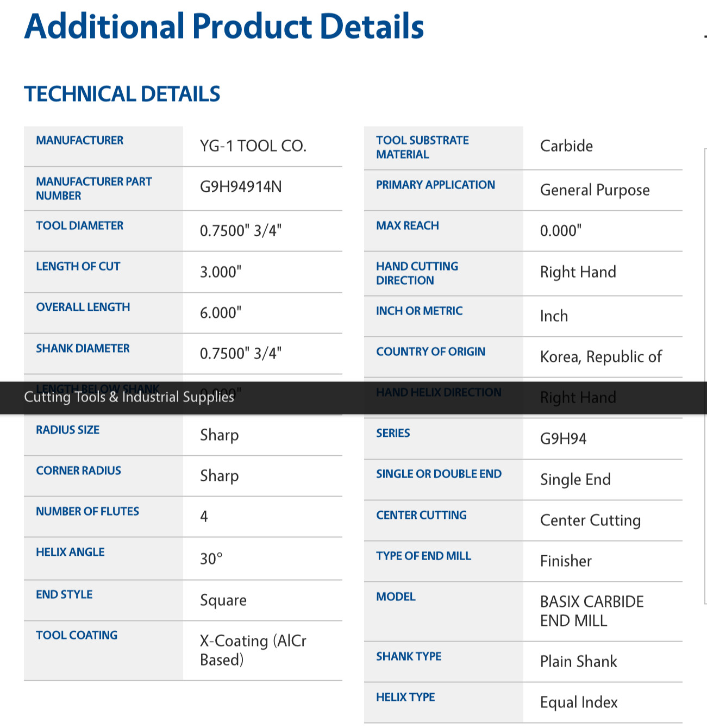Click the TOOL DIAMETER label
707x728 pixels.
point(80,225)
